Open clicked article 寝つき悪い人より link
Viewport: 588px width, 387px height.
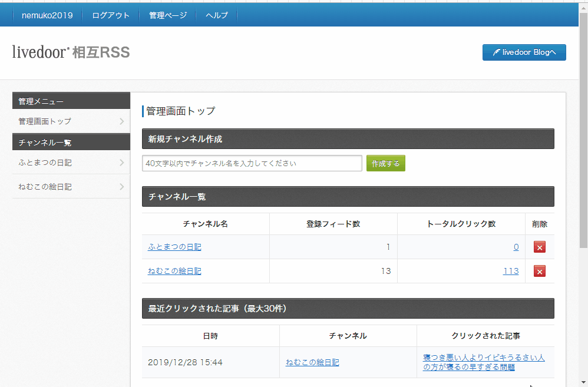pyautogui.click(x=484, y=362)
